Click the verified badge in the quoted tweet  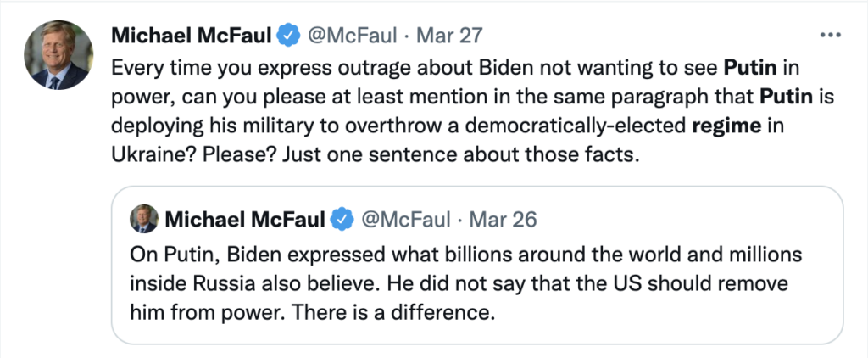(x=342, y=220)
